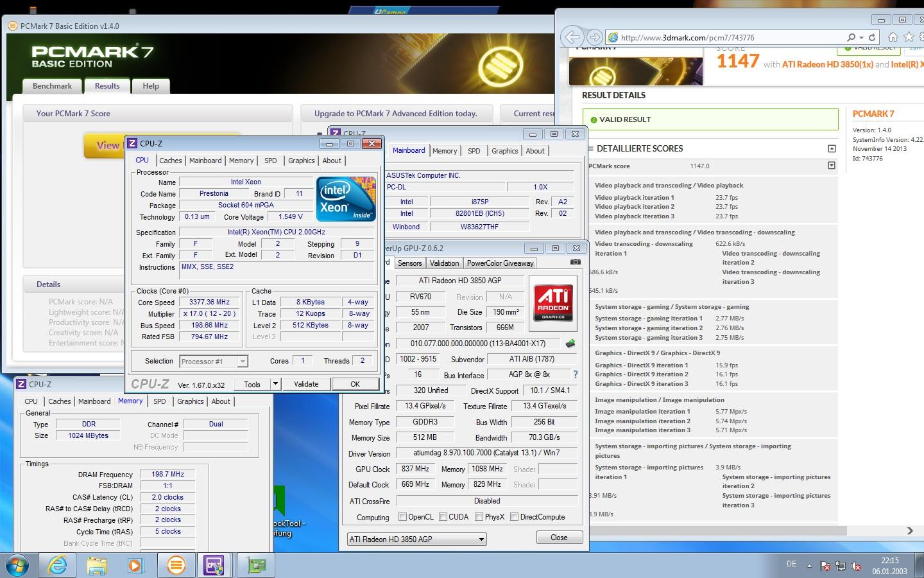Click ATI Radeon HD 3850(1x) link
The height and width of the screenshot is (578, 924).
(828, 64)
